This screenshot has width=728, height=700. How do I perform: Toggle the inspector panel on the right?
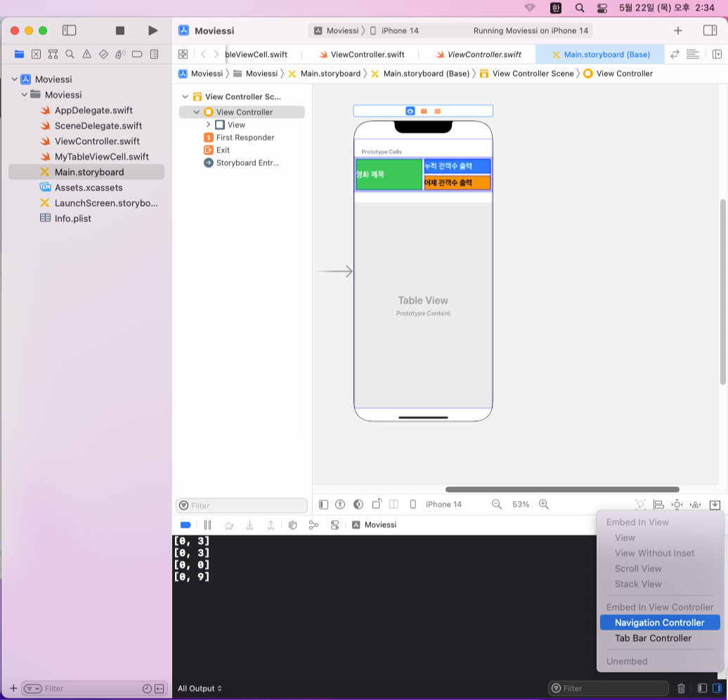click(x=710, y=31)
